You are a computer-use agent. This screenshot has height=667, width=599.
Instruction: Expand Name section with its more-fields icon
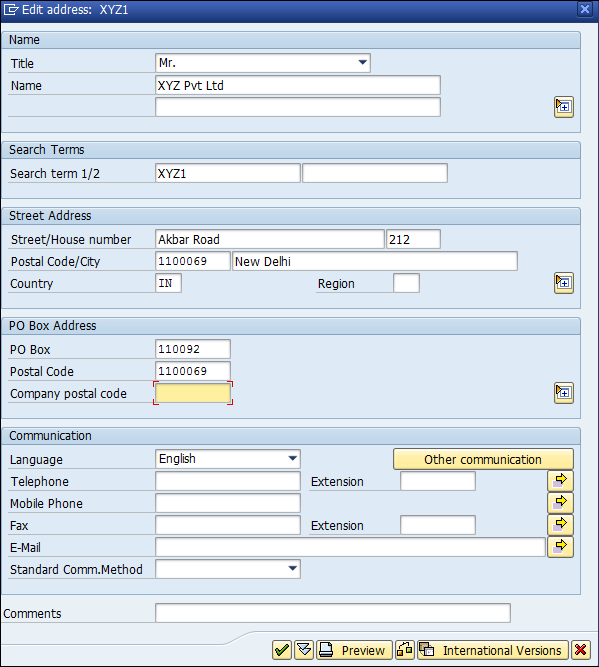[564, 107]
